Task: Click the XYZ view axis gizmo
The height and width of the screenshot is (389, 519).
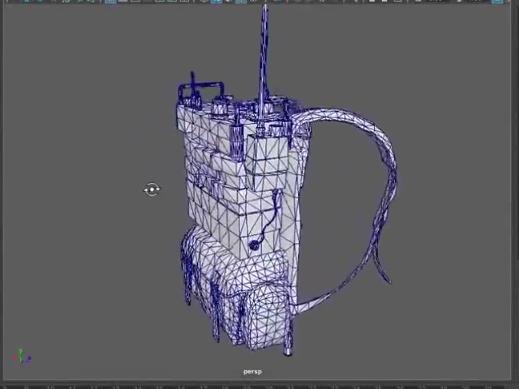Action: click(21, 357)
